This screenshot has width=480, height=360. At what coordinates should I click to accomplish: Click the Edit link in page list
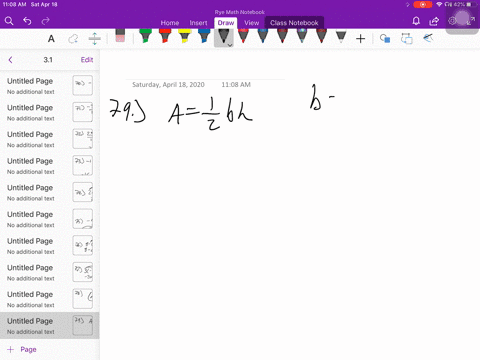tap(87, 60)
